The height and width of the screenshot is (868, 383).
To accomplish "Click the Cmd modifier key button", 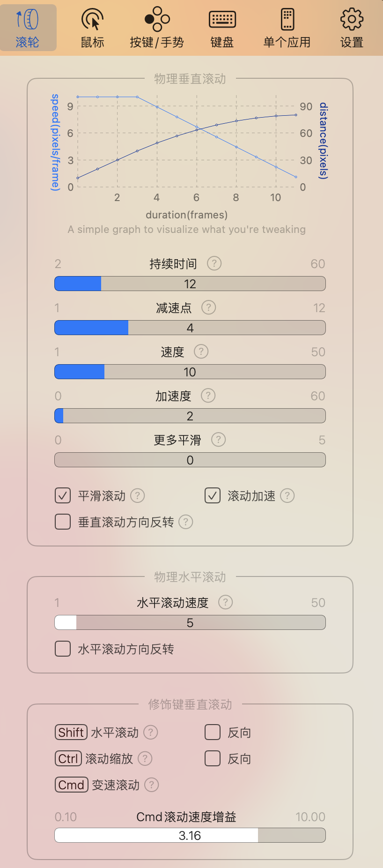I will (72, 785).
